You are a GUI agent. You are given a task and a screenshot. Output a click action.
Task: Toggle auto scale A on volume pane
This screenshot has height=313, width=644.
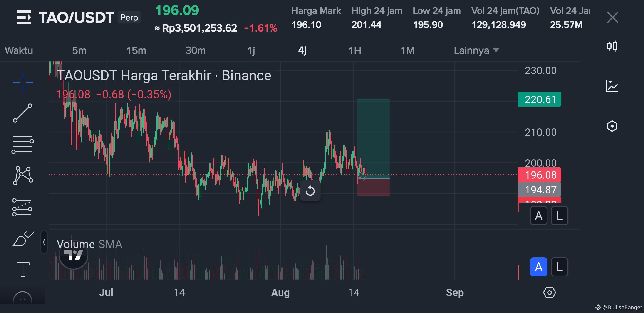click(x=538, y=267)
